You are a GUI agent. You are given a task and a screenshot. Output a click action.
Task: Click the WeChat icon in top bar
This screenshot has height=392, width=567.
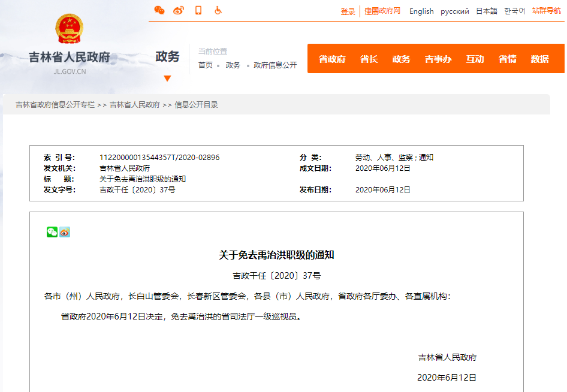(x=159, y=10)
